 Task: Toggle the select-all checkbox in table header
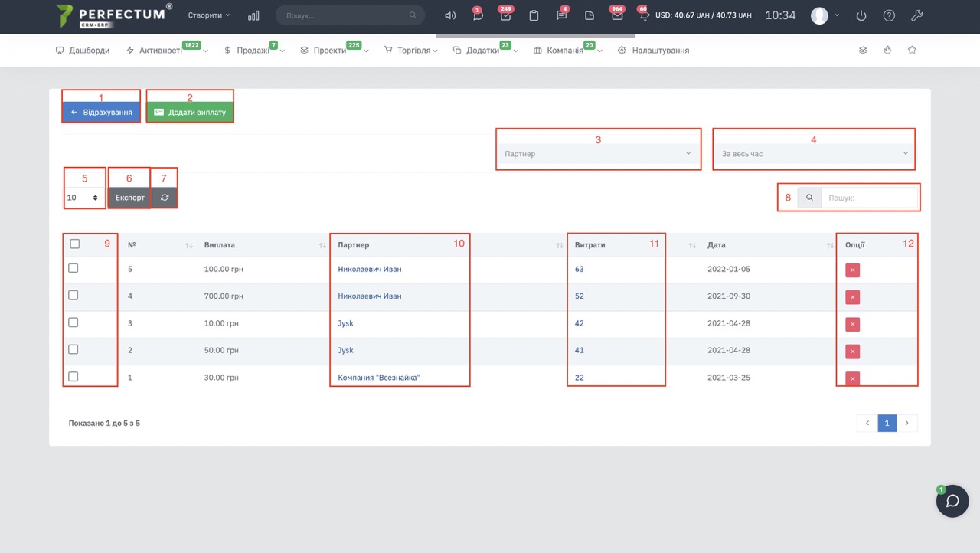[74, 244]
